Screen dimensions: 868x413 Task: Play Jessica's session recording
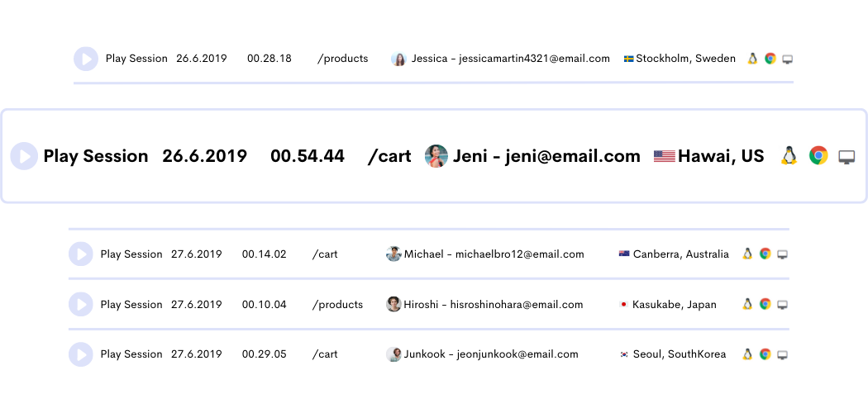point(85,59)
